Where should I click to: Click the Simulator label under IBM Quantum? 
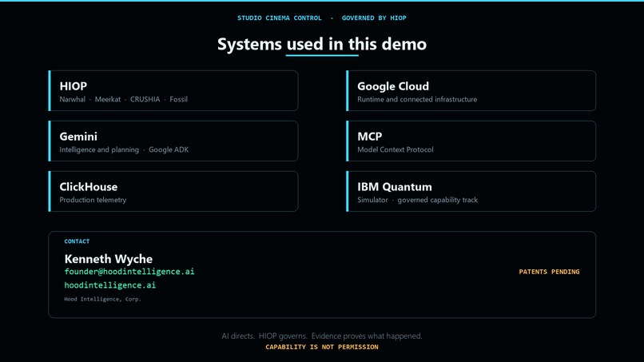coord(372,200)
